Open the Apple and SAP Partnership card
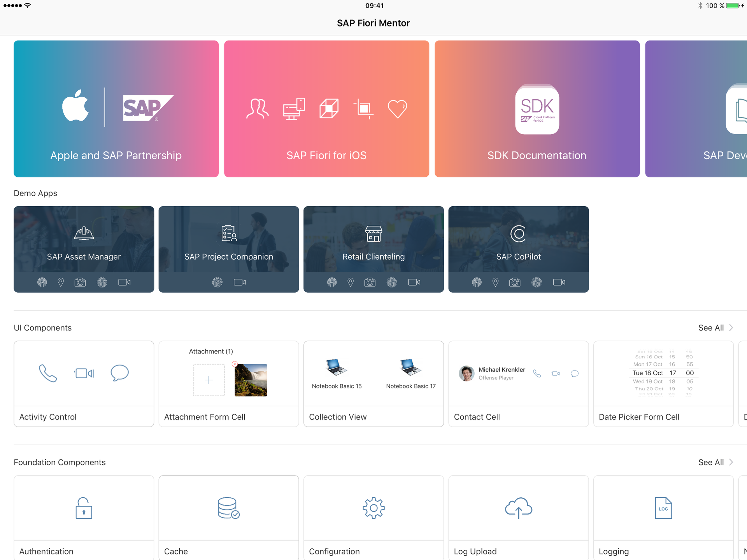 116,109
